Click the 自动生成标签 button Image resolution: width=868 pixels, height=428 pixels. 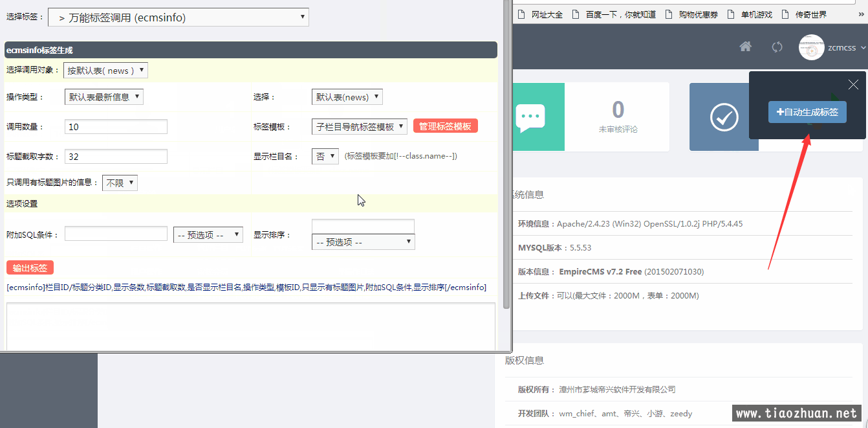807,112
